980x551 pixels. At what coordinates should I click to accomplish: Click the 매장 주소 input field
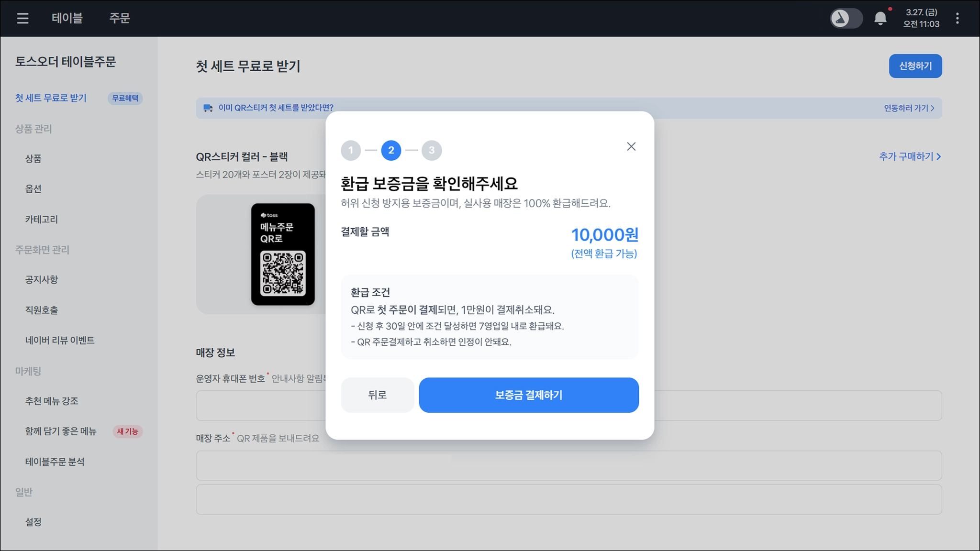tap(568, 465)
